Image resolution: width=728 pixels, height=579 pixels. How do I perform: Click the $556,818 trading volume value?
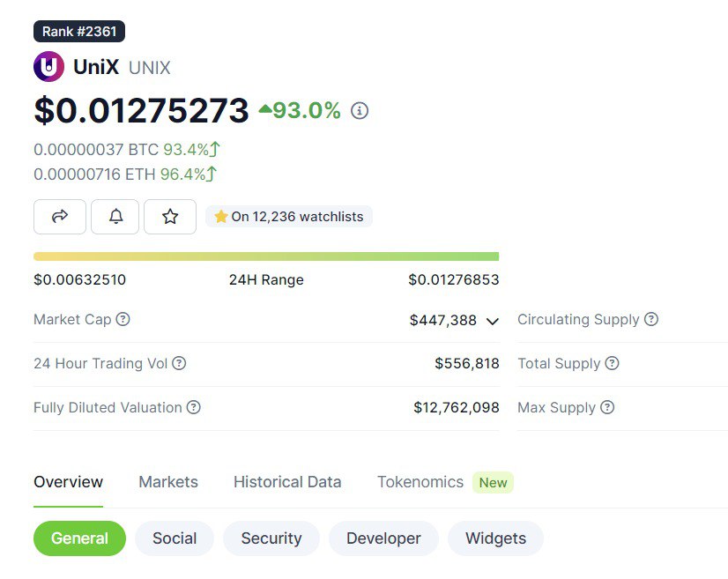466,363
